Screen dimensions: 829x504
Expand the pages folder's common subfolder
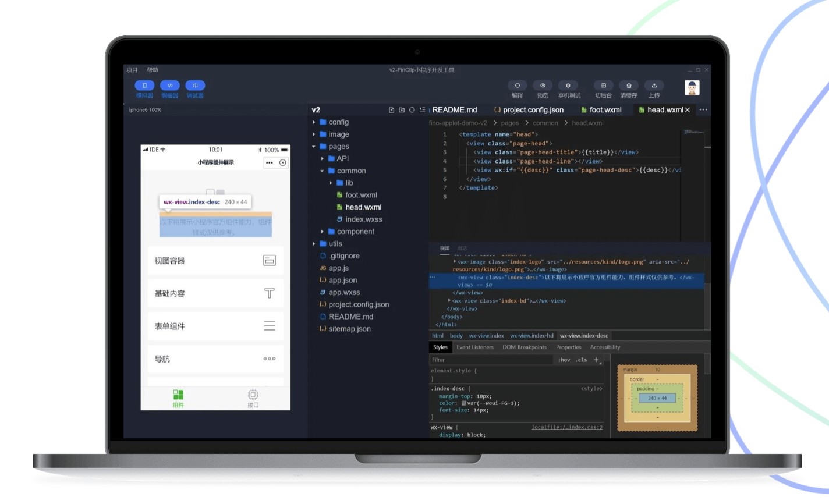pos(351,171)
